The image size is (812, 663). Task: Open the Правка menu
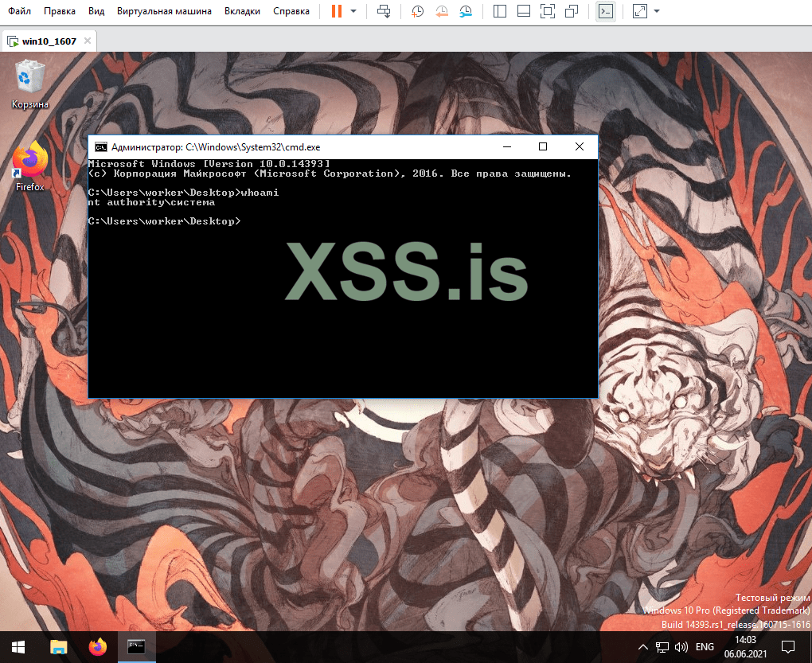pos(60,11)
